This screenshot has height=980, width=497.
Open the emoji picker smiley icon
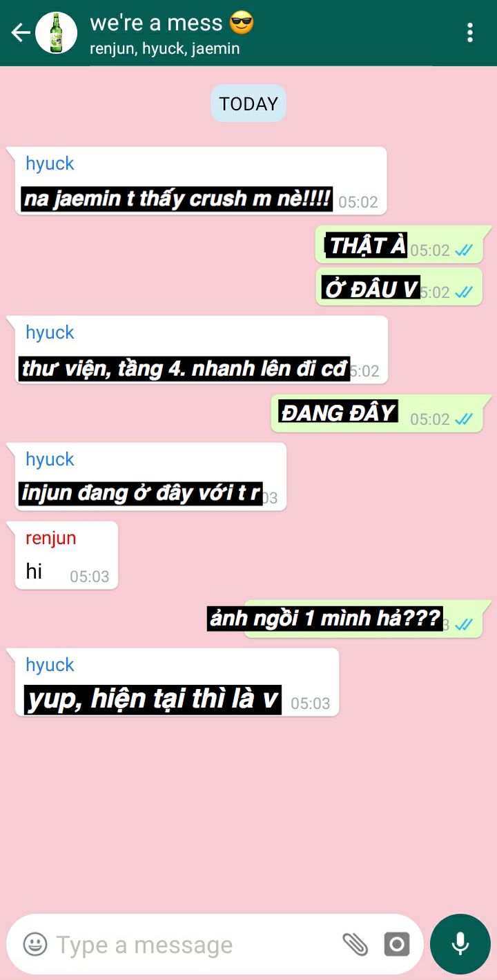click(35, 944)
